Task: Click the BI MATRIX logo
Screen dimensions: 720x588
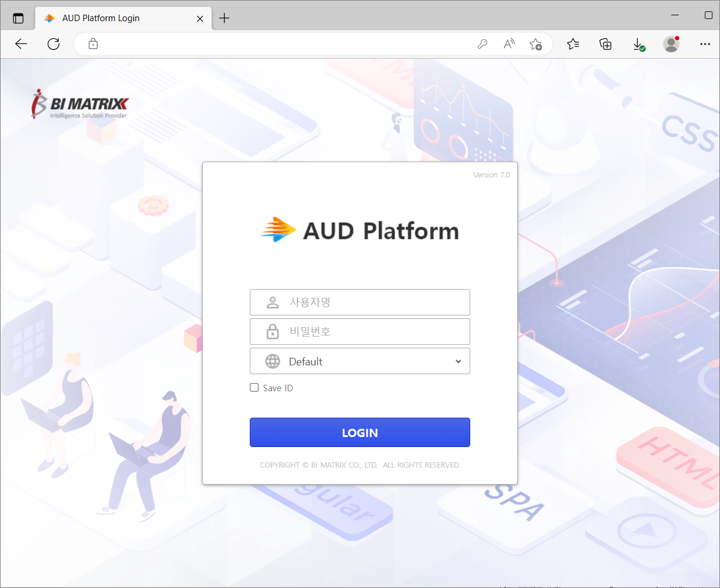Action: tap(79, 105)
